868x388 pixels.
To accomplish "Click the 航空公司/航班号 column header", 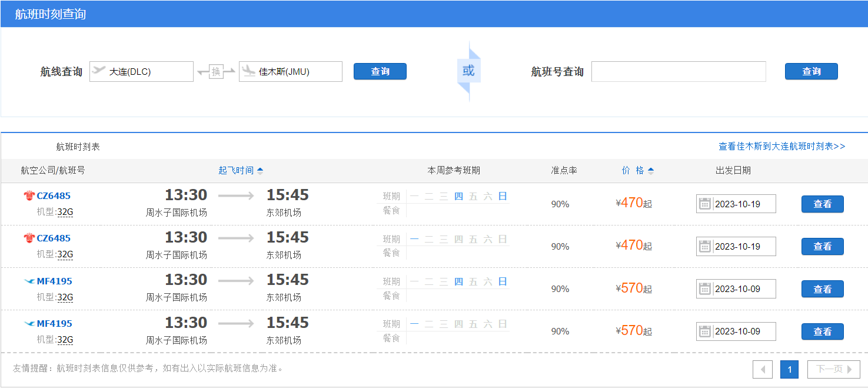I will click(x=53, y=170).
